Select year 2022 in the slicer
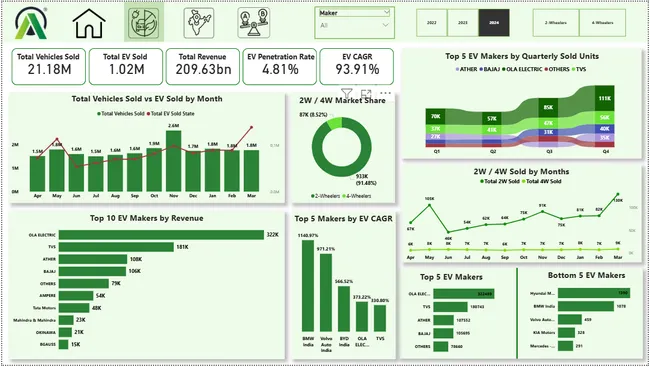Viewport: 650px width, 367px height. tap(432, 23)
